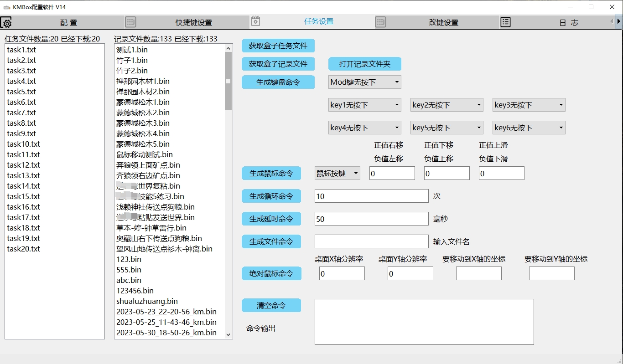Open the key4无按下 dropdown

(365, 128)
